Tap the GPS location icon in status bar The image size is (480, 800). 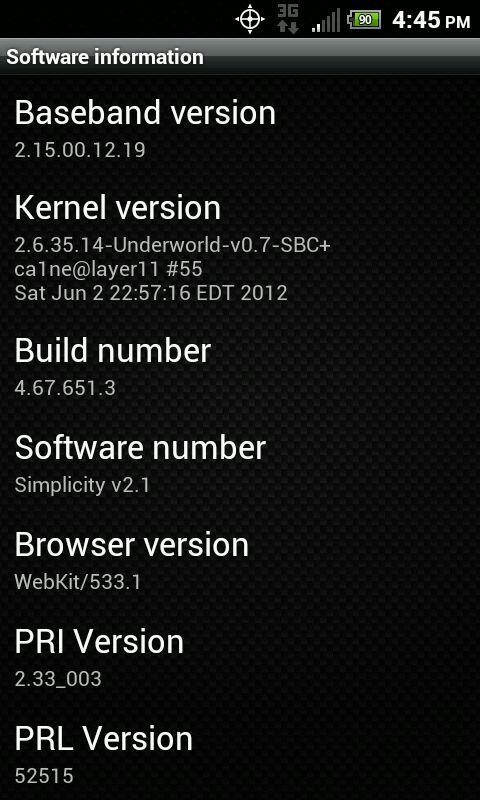point(250,20)
